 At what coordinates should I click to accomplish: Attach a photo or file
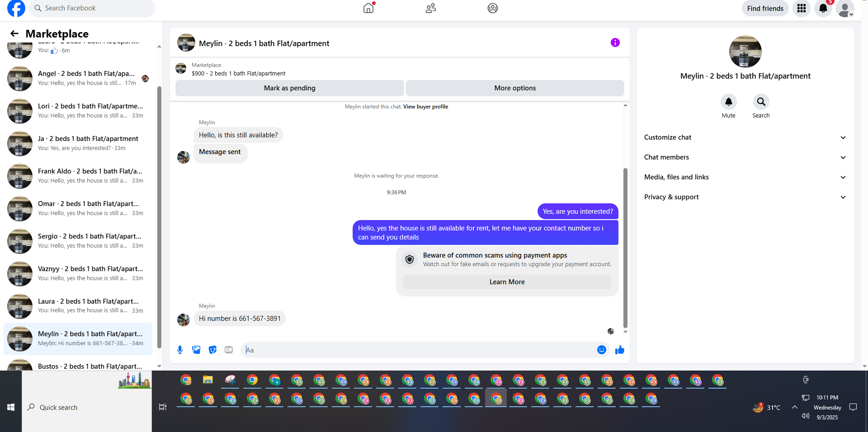pos(196,350)
